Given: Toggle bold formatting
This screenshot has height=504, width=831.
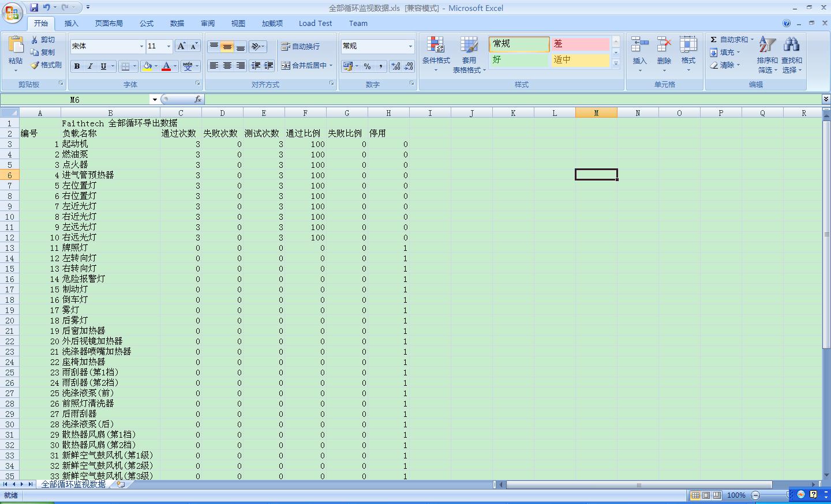Looking at the screenshot, I should pyautogui.click(x=77, y=66).
